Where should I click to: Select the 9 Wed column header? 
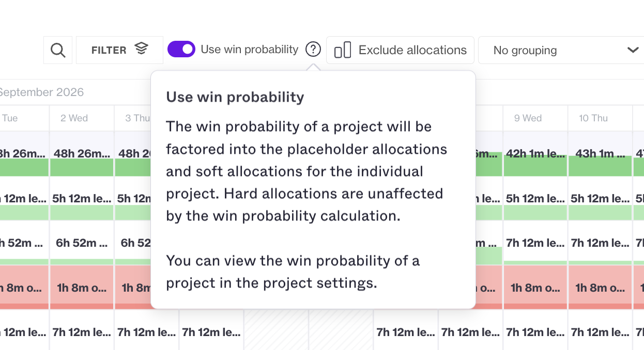[x=535, y=118]
